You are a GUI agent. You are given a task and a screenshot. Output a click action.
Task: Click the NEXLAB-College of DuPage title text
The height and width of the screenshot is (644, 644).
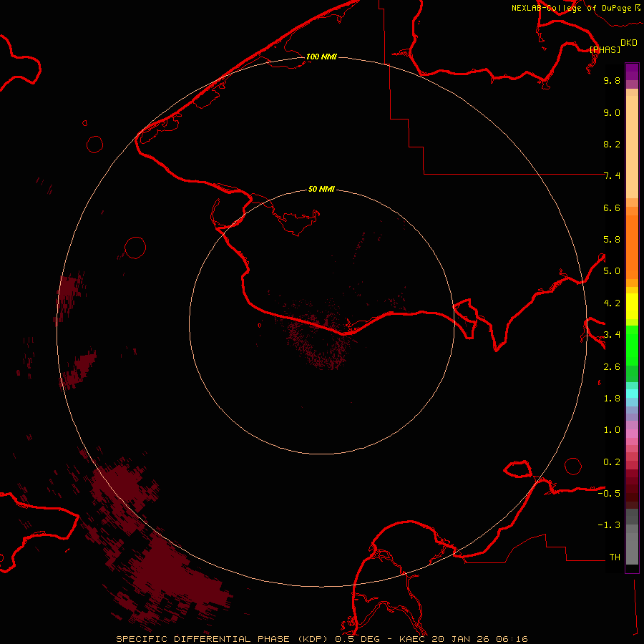click(571, 8)
